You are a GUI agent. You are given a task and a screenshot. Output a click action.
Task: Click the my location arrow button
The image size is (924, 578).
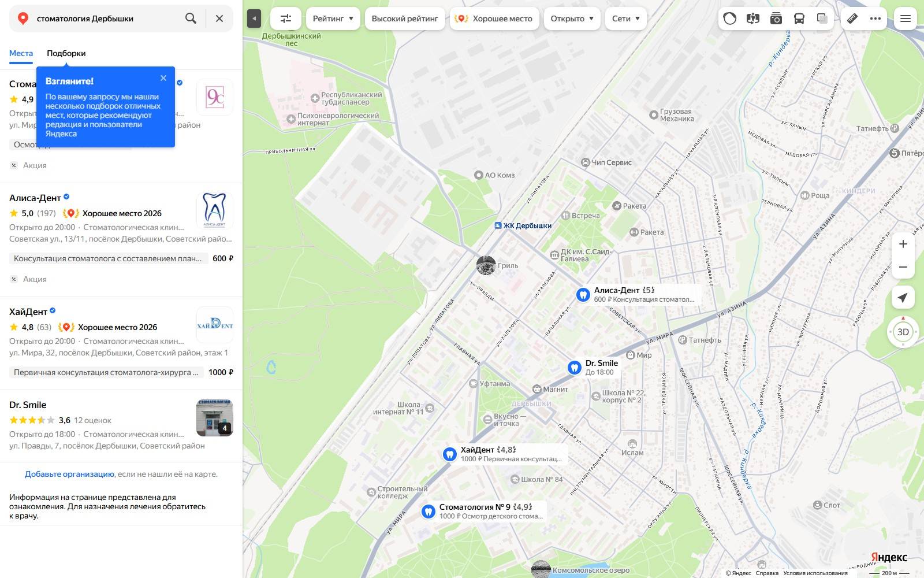903,298
